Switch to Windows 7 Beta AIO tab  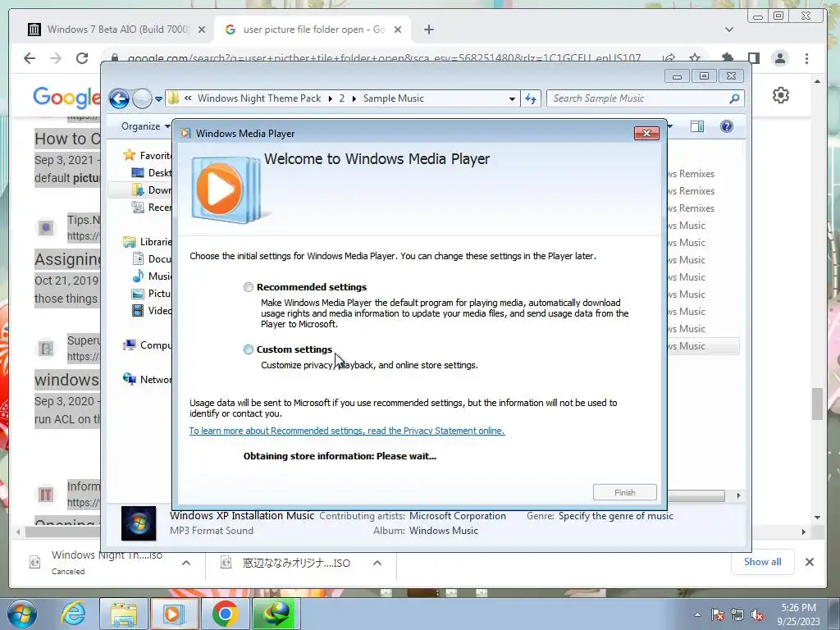[x=109, y=30]
